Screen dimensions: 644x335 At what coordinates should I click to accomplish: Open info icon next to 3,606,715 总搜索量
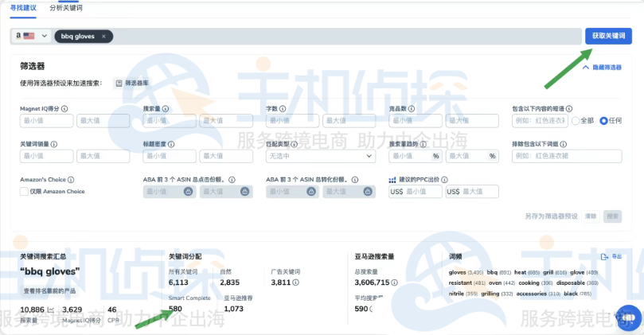[x=394, y=282]
